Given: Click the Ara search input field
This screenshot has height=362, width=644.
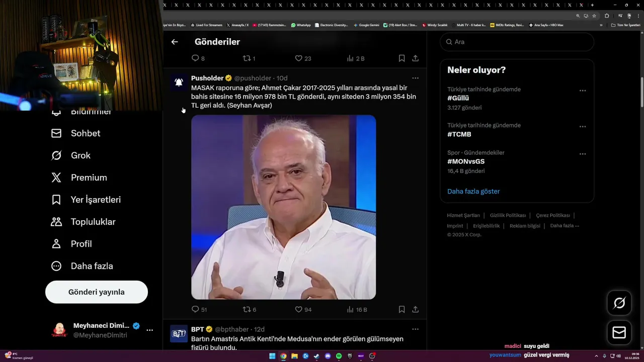Looking at the screenshot, I should click(517, 42).
